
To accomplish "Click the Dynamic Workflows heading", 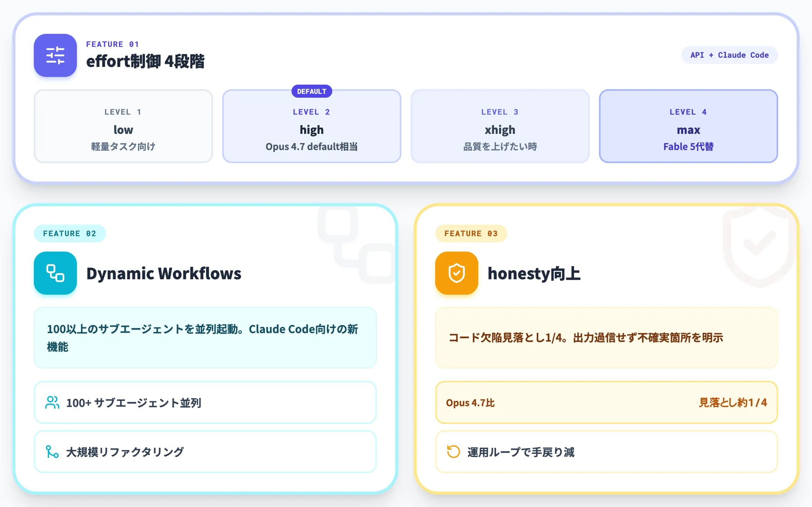I will pyautogui.click(x=164, y=274).
